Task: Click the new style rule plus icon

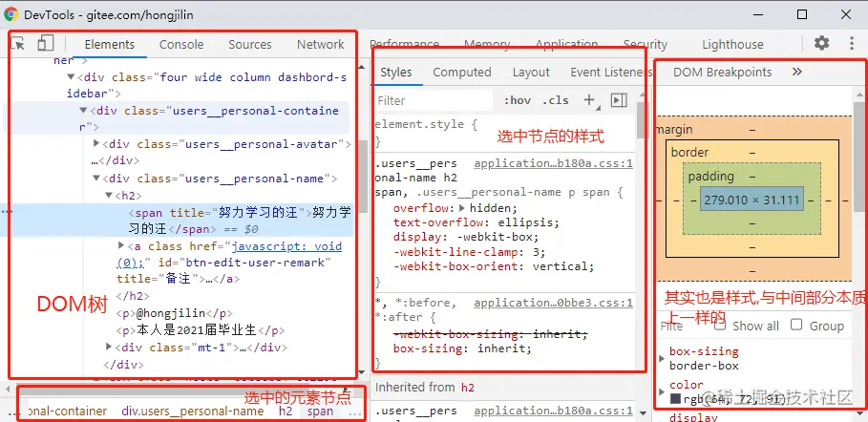Action: (x=589, y=100)
